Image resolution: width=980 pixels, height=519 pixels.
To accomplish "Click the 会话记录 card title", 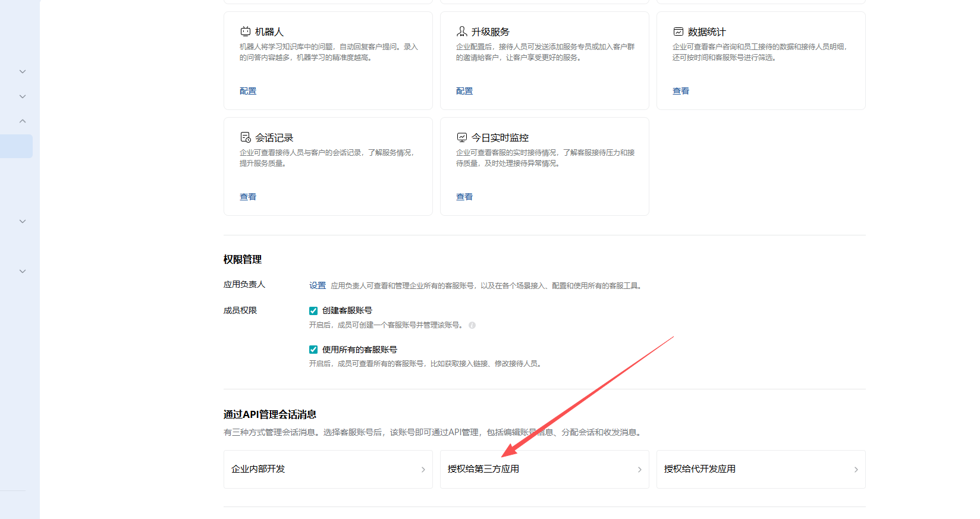I will (274, 138).
